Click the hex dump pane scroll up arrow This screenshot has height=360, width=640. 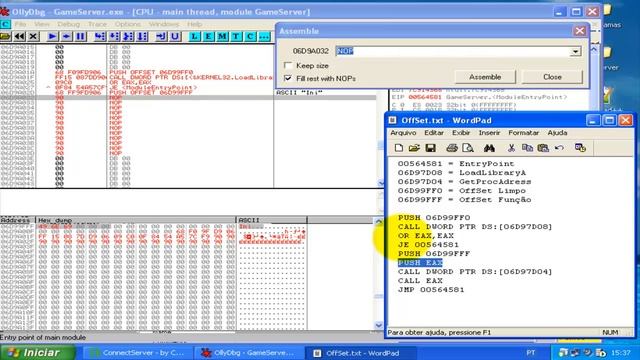tap(379, 222)
